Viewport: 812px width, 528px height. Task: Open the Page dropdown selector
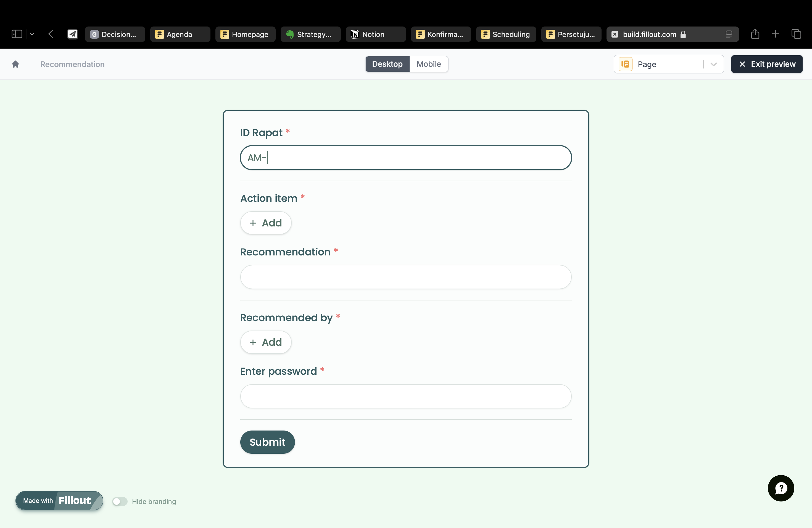(669, 64)
